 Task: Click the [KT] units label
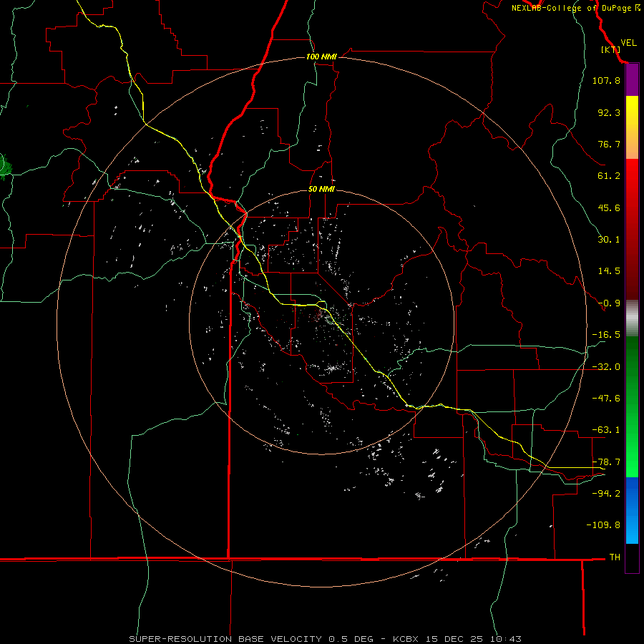click(x=610, y=49)
